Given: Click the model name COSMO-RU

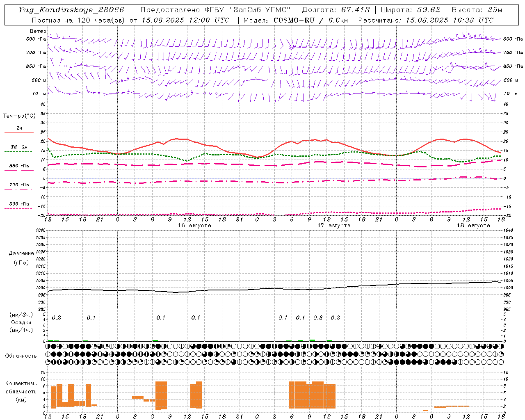Looking at the screenshot, I should (294, 20).
